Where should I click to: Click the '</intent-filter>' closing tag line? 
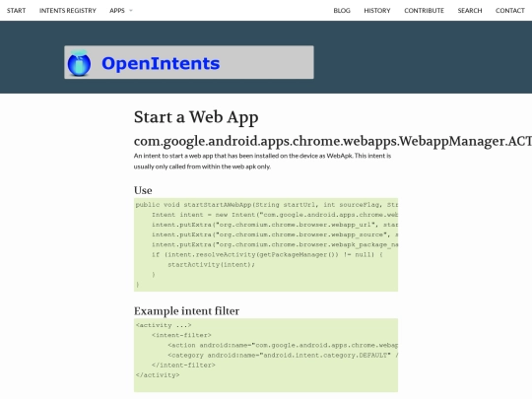(x=183, y=366)
